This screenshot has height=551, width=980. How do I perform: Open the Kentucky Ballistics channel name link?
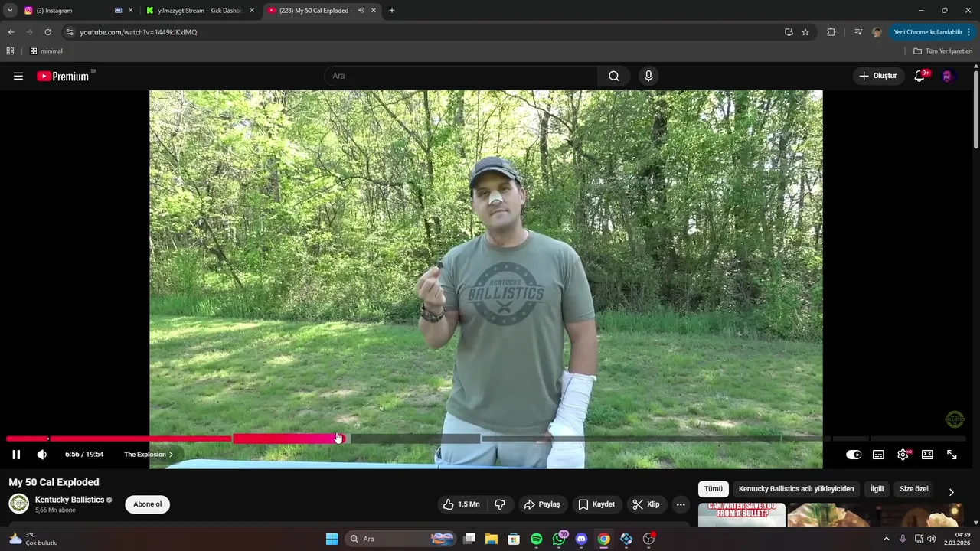point(70,500)
